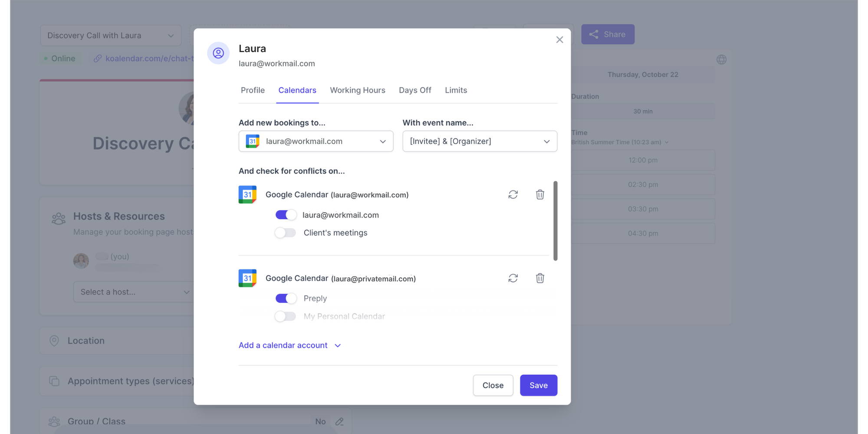
Task: Click the Appointment types copy icon
Action: pyautogui.click(x=54, y=381)
